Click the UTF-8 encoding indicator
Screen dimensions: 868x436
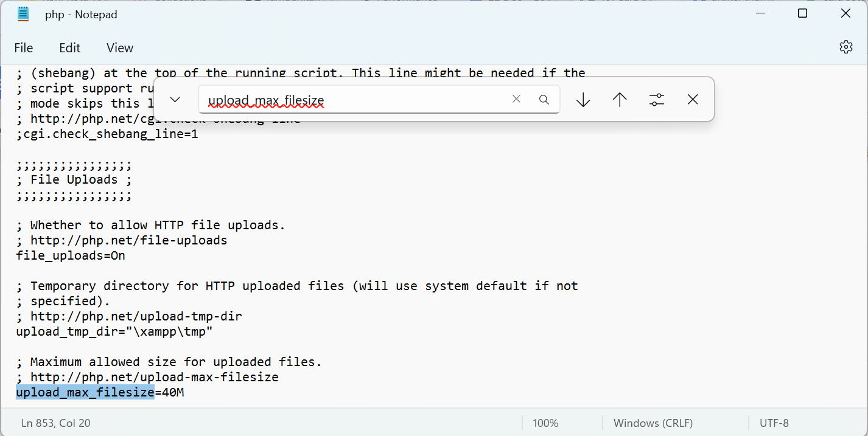click(x=774, y=423)
